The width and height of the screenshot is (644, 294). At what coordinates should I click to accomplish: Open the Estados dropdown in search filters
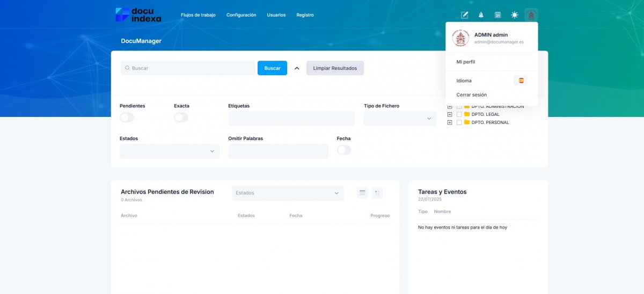coord(169,151)
